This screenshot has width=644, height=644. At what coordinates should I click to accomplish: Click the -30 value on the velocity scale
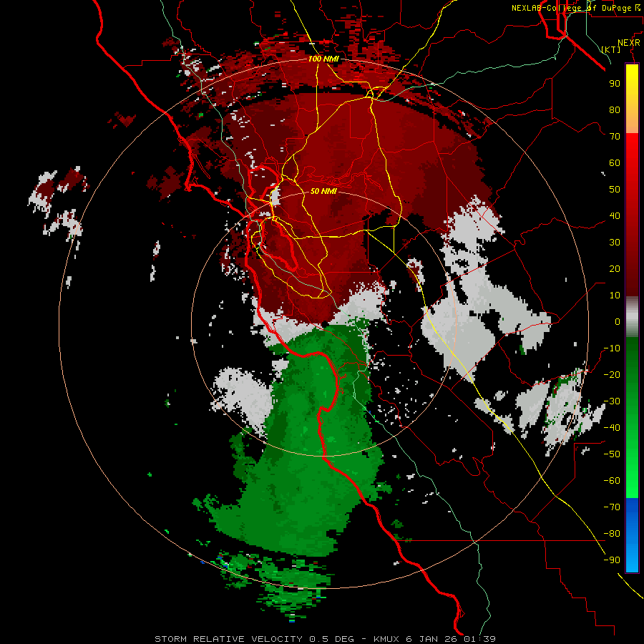pos(612,401)
